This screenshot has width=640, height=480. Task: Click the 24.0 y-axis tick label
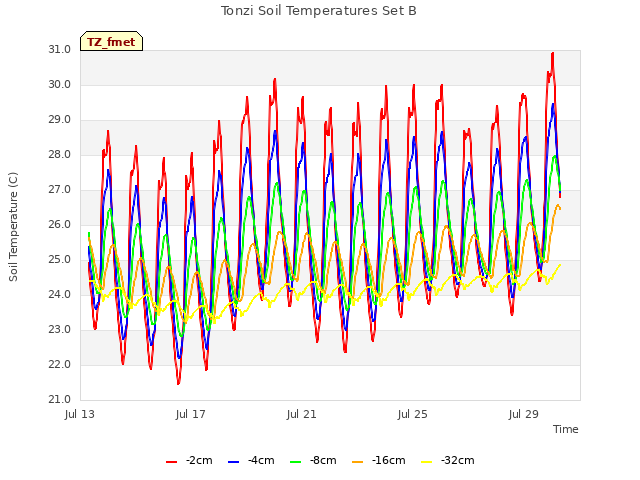[60, 294]
